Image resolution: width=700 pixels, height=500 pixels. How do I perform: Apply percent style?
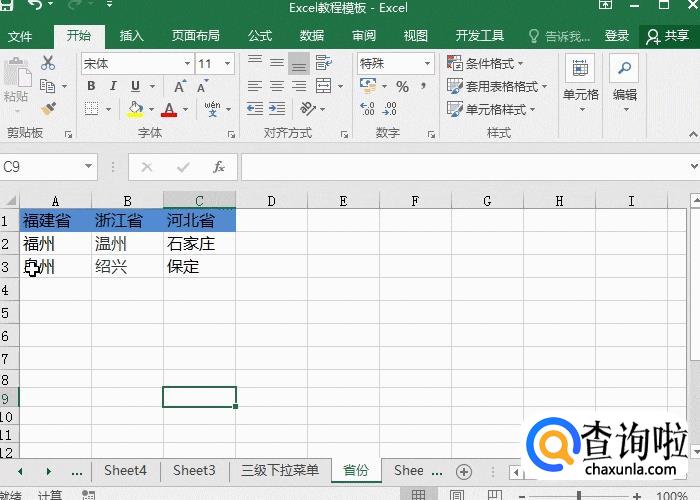tap(402, 86)
